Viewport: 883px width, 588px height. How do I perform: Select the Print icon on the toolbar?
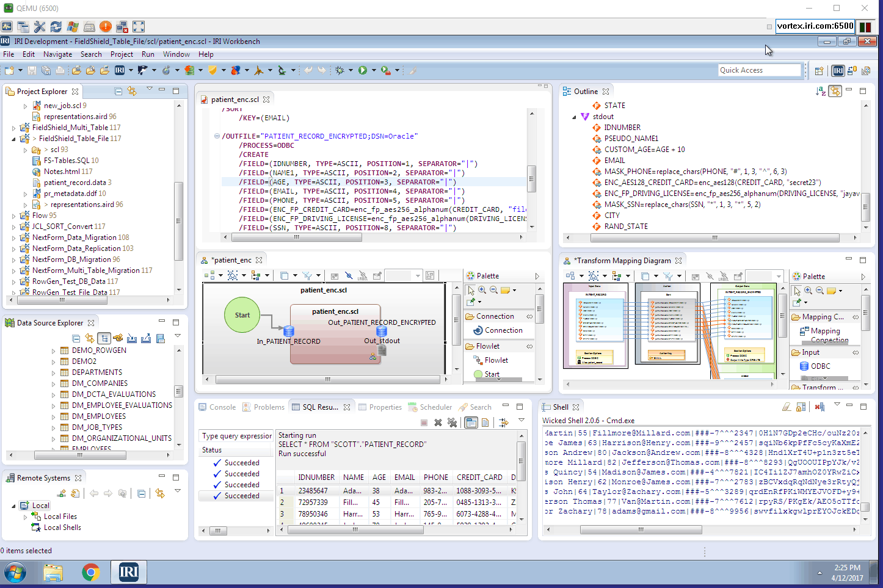[60, 70]
